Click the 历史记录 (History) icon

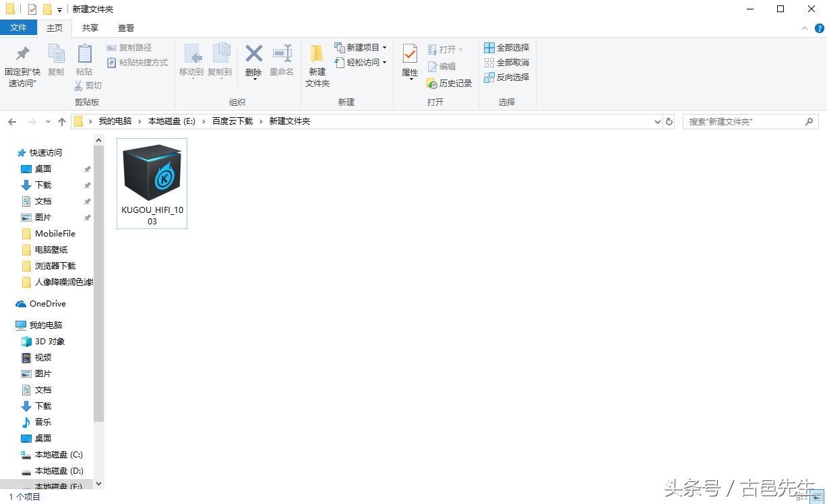(x=450, y=83)
